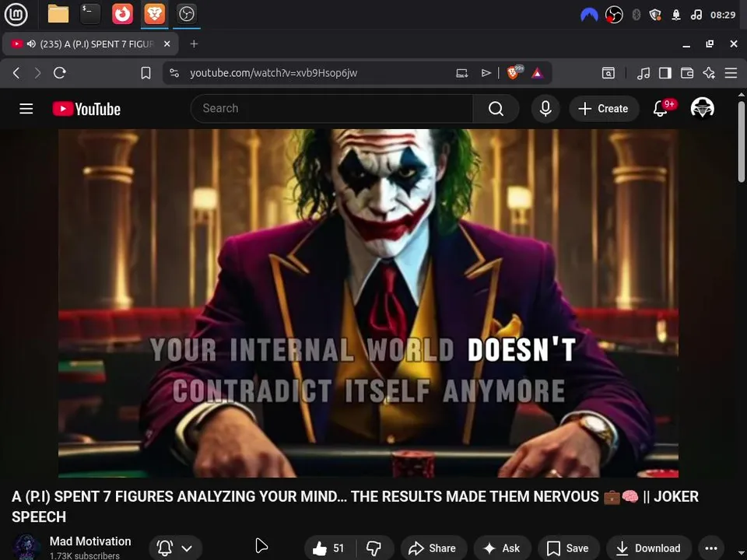Open Leo AI assistant sparkle icon
Viewport: 747px width, 560px height.
pos(709,73)
